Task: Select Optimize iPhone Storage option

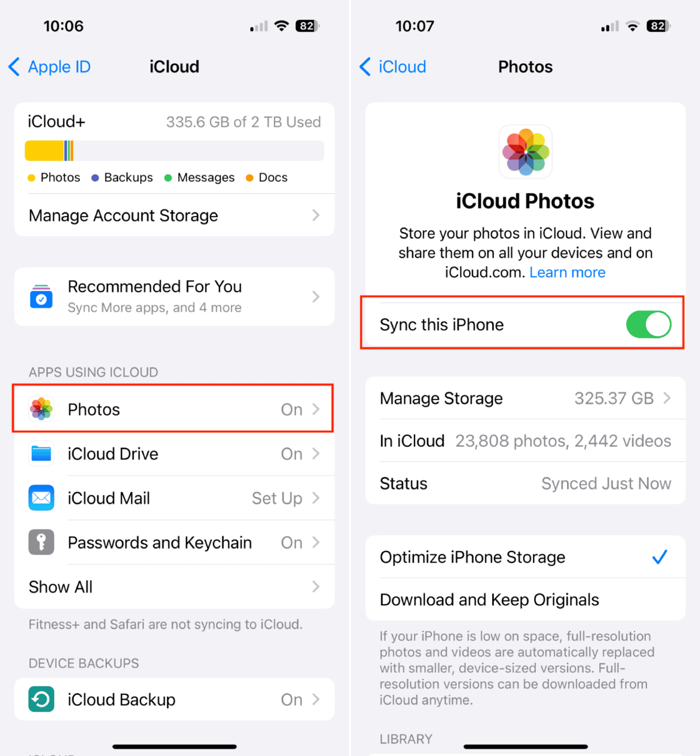Action: 526,557
